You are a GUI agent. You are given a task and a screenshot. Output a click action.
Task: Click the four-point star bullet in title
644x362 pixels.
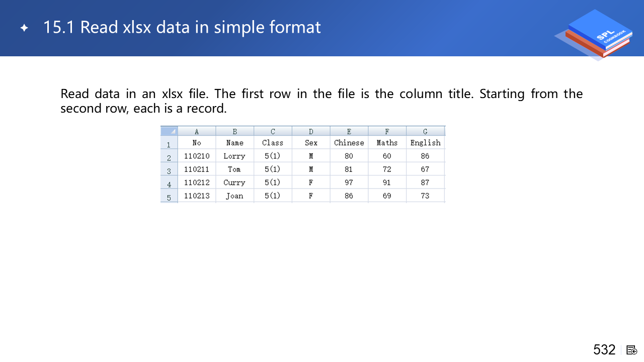[24, 28]
